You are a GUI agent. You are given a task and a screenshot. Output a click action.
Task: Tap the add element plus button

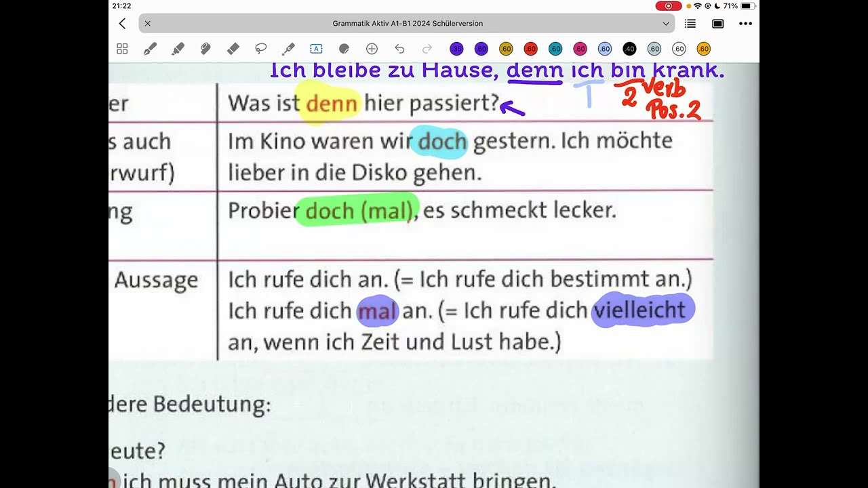tap(372, 49)
